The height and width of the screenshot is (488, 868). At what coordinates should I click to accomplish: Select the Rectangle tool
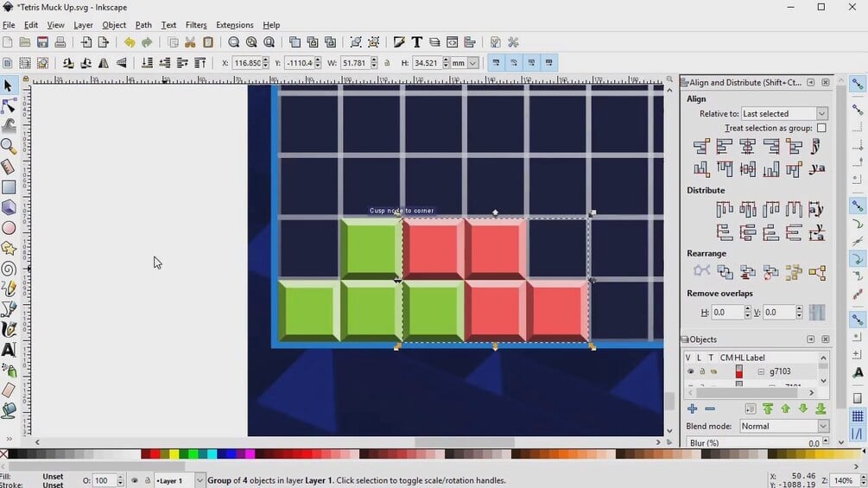pyautogui.click(x=9, y=187)
